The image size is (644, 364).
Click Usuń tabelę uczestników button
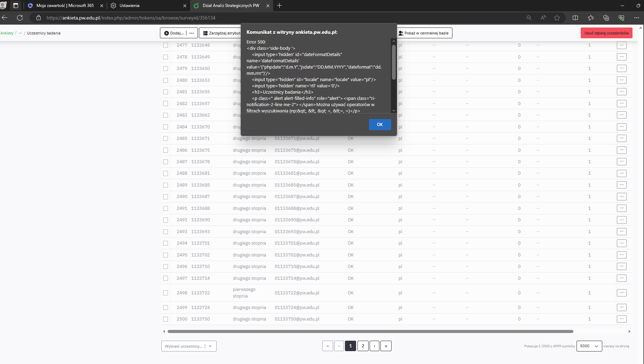coord(606,33)
